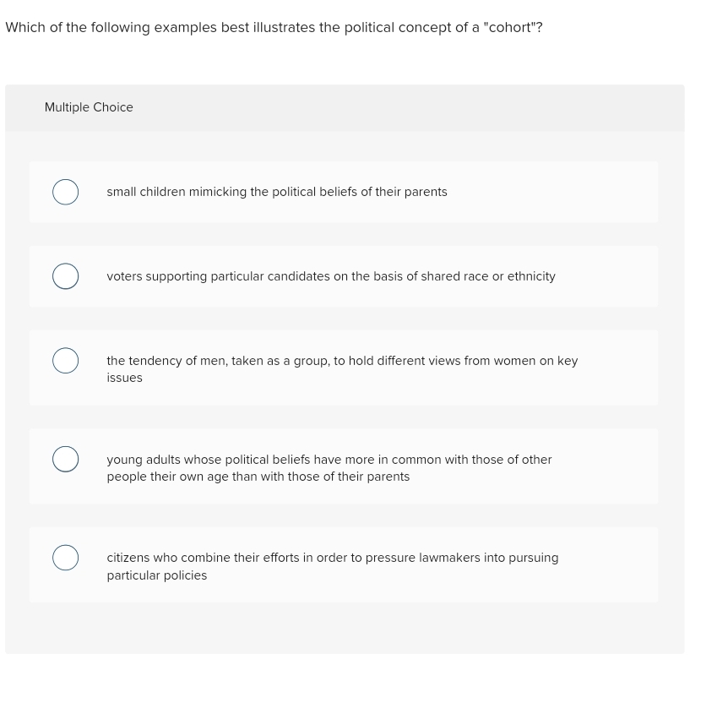
Task: Click 'particular policies' line in the last answer
Action: click(x=157, y=575)
